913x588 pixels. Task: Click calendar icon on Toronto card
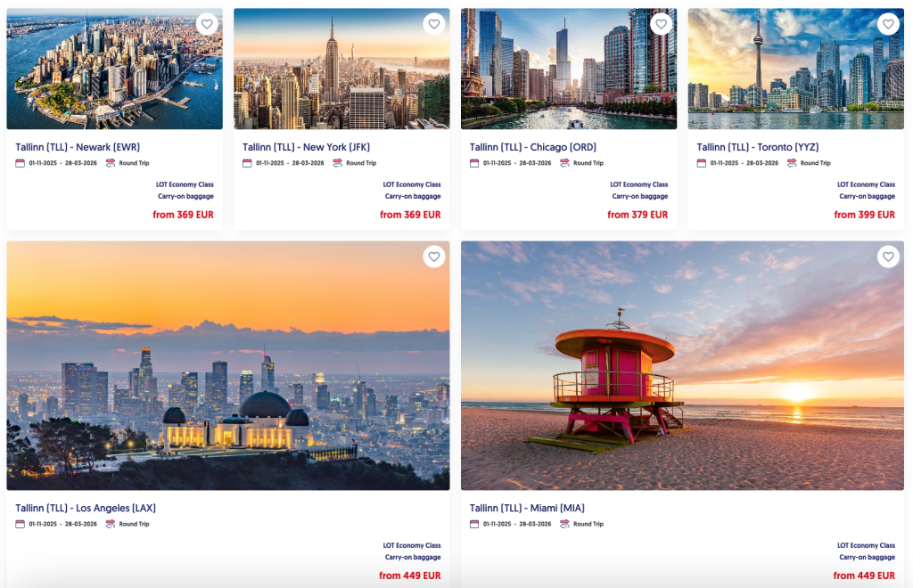701,163
